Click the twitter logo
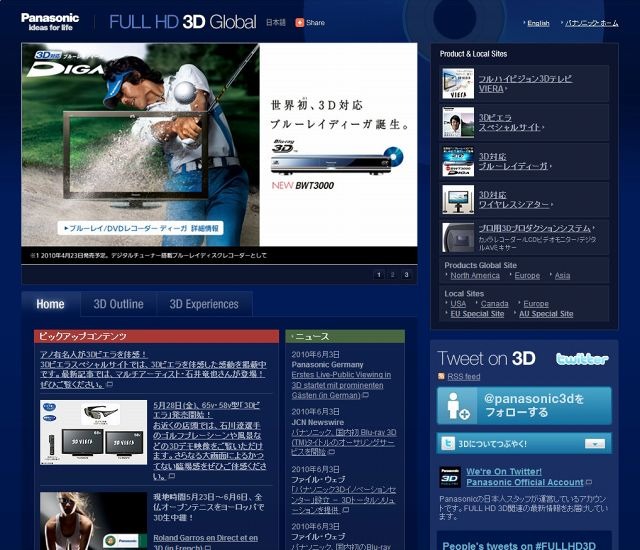640x550 pixels. pyautogui.click(x=582, y=359)
